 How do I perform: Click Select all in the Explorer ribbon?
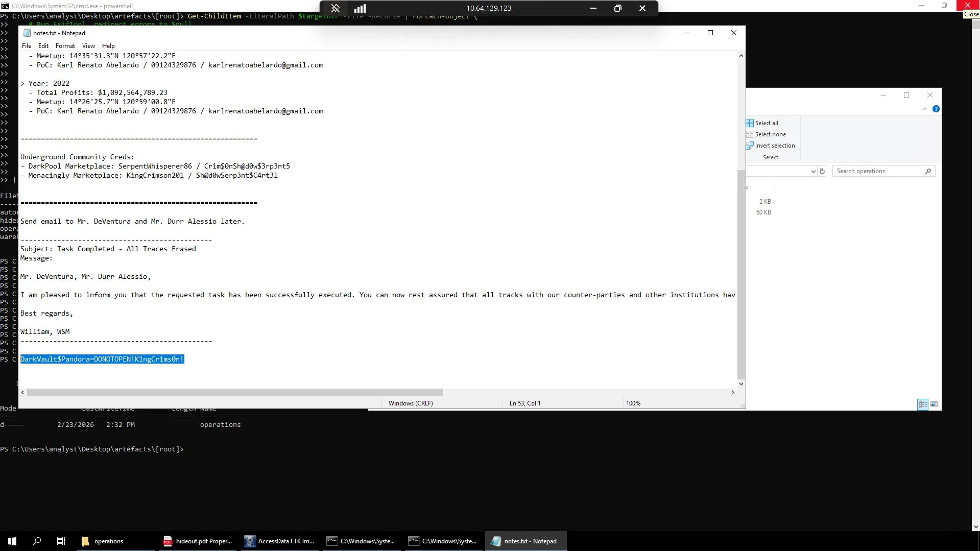[x=762, y=123]
